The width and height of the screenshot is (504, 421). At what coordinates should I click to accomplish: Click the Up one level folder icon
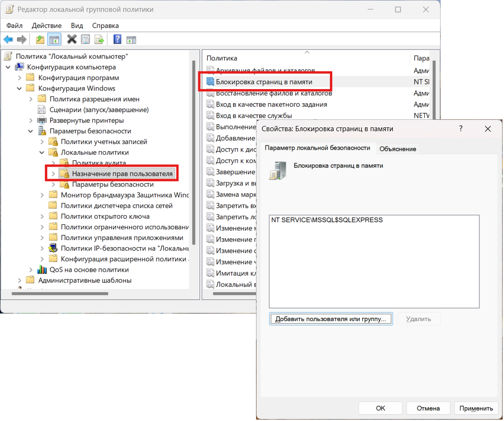40,39
